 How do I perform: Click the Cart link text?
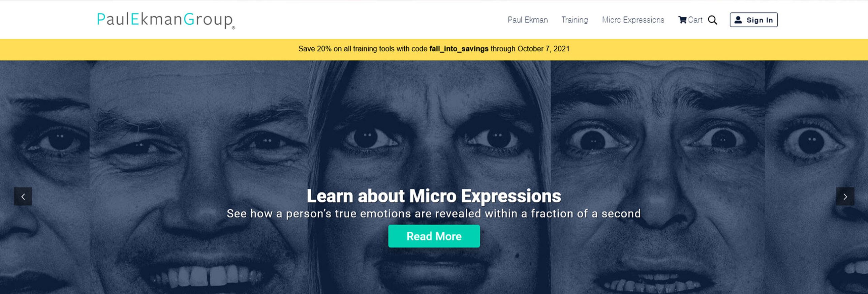(x=695, y=20)
